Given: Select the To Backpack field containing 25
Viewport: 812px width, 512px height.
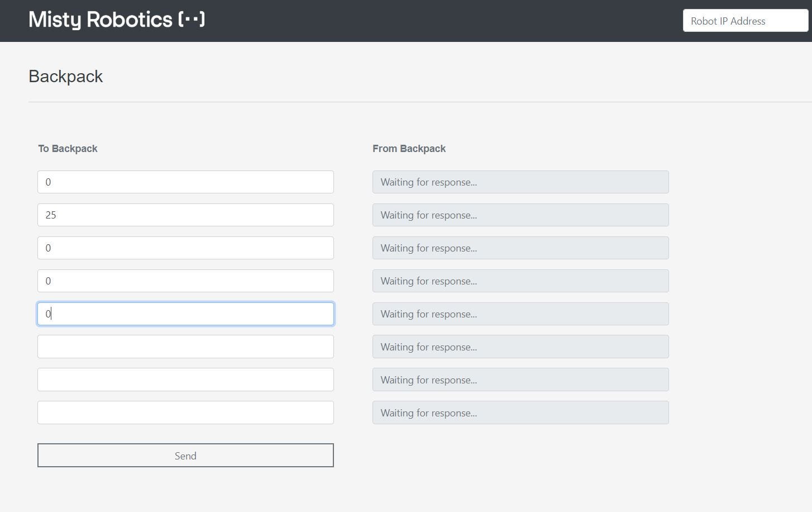Looking at the screenshot, I should (x=185, y=215).
